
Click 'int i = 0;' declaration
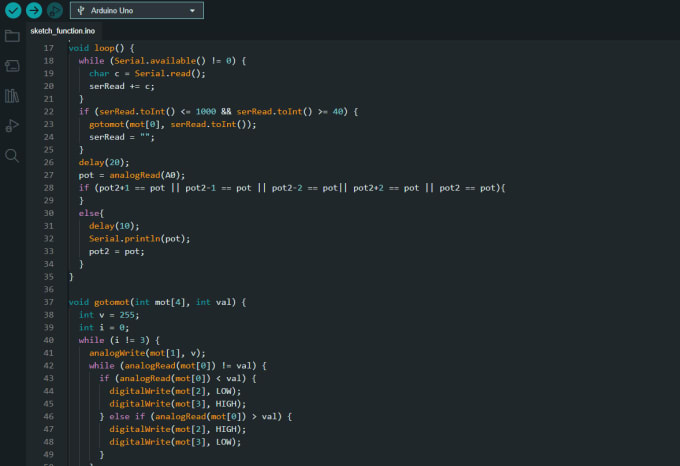104,328
